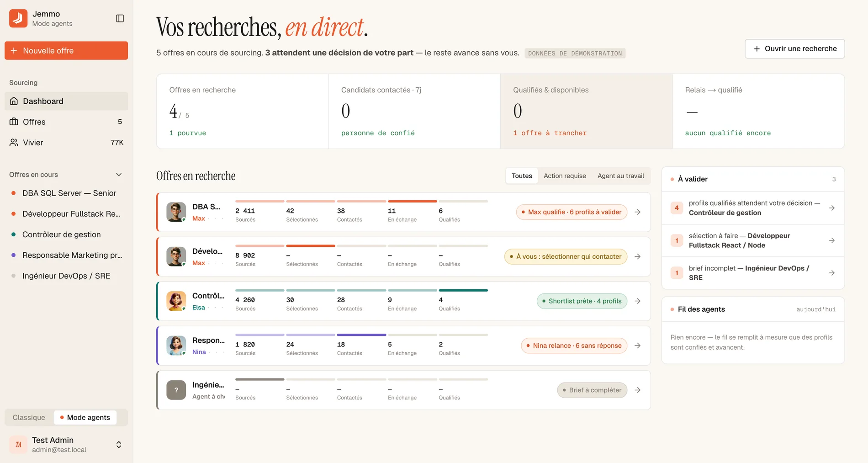Click Max qualifie · 6 profils à valider badge
Screen dimensions: 868x463
[x=572, y=212]
